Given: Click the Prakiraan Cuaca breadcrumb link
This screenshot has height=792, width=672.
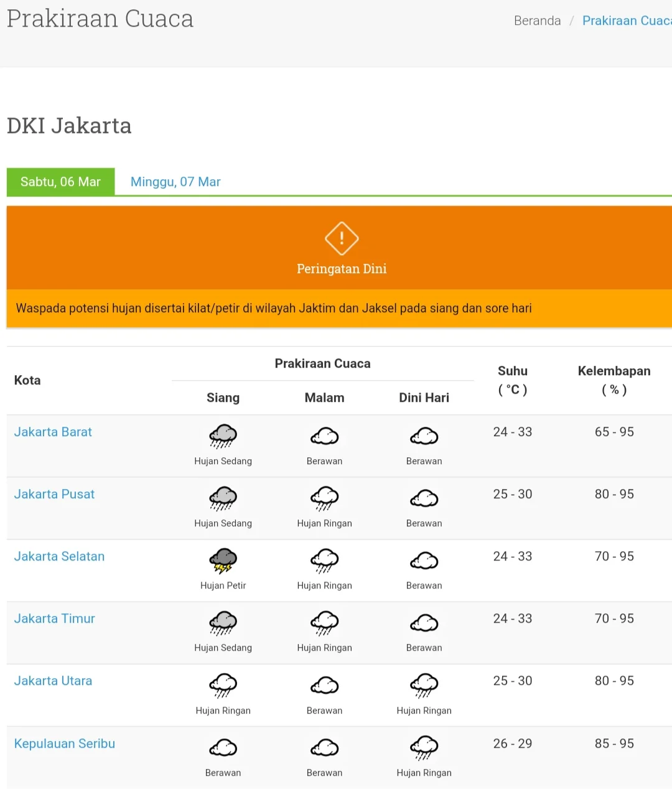Looking at the screenshot, I should tap(626, 21).
